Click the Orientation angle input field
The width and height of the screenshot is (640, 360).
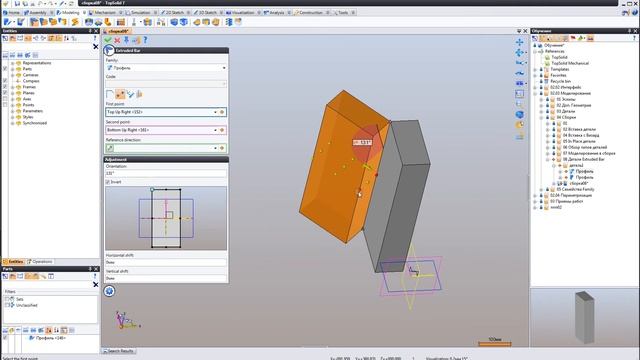(166, 173)
